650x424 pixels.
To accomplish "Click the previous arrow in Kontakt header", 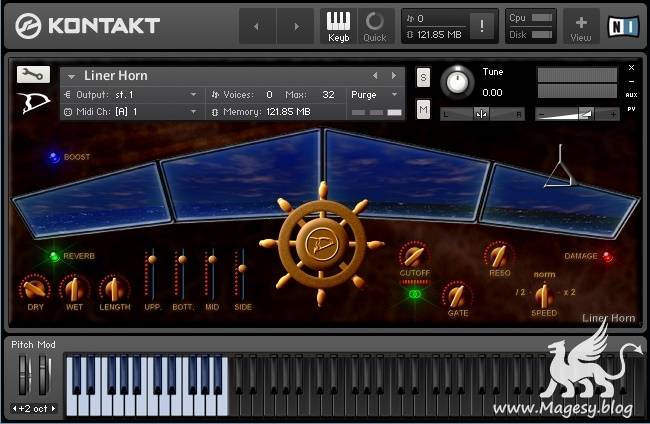I will point(257,27).
